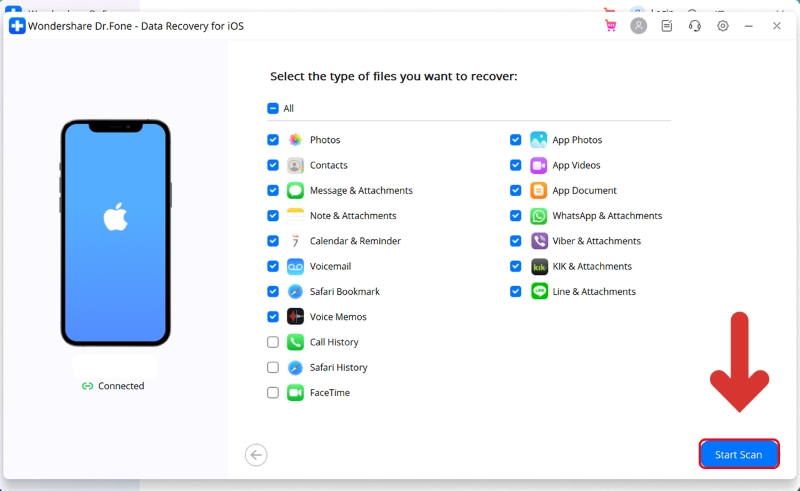
Task: Toggle the All files checkbox
Action: (x=273, y=109)
